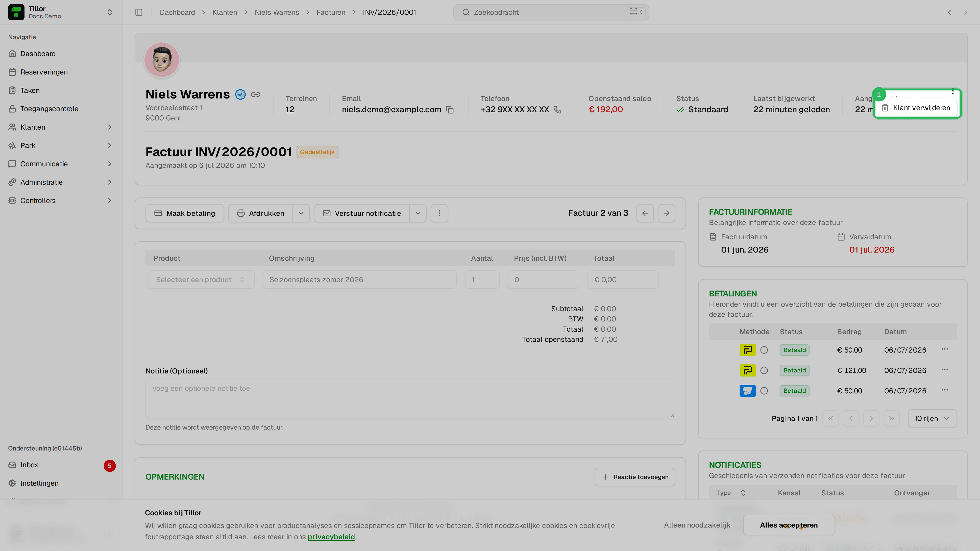The image size is (980, 551).
Task: Open the Afdrukken dropdown arrow
Action: point(301,213)
